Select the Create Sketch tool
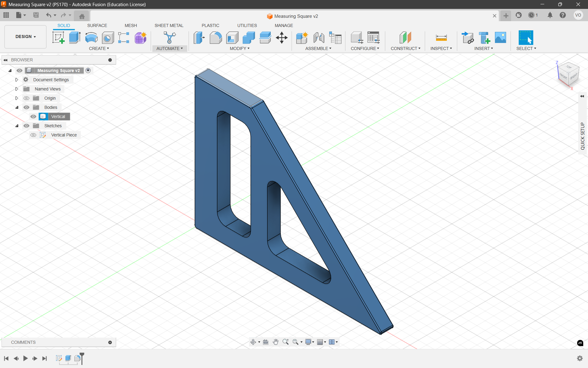Image resolution: width=588 pixels, height=368 pixels. coord(58,38)
